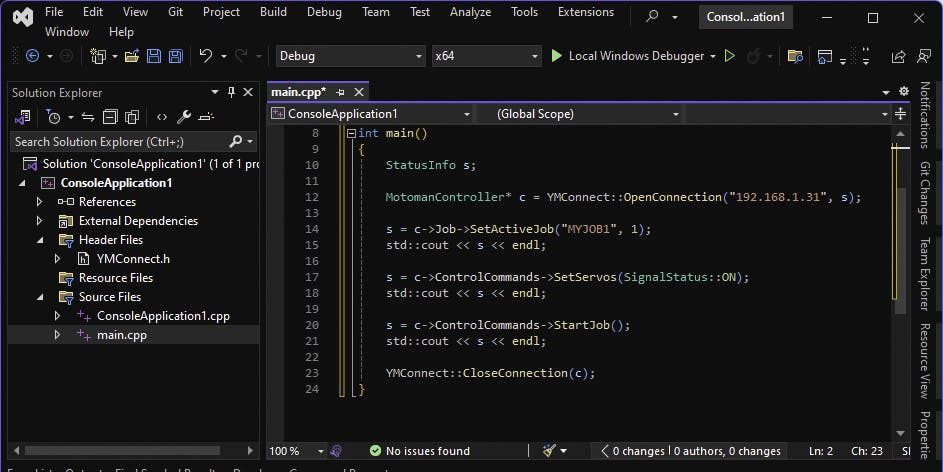Toggle pin on main.cpp tab
This screenshot has height=472, width=943.
coord(340,92)
